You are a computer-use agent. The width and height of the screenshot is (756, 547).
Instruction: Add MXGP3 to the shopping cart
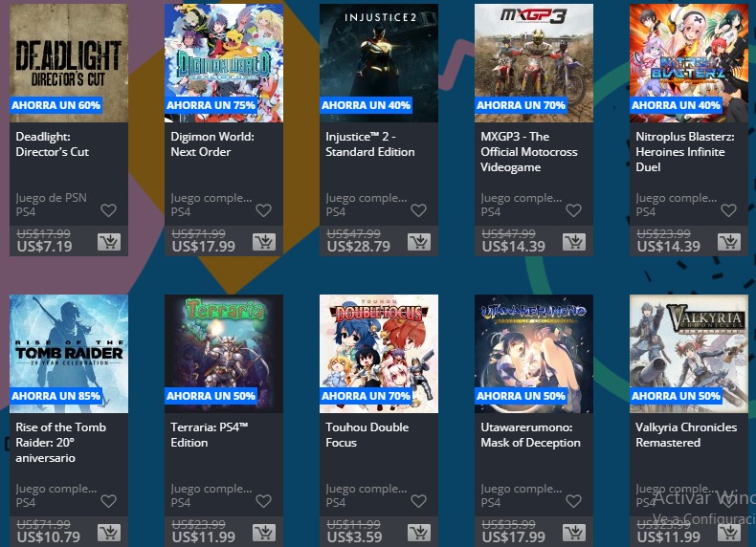(x=574, y=241)
